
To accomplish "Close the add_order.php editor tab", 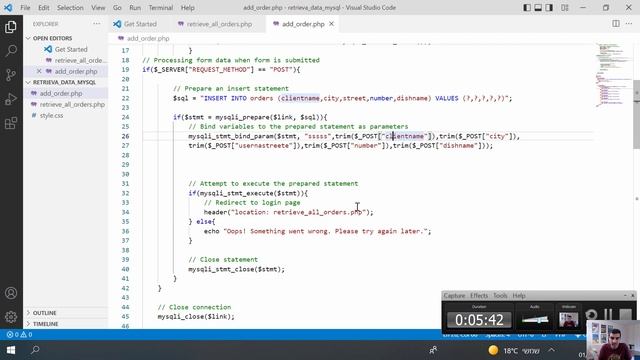I will (x=331, y=24).
